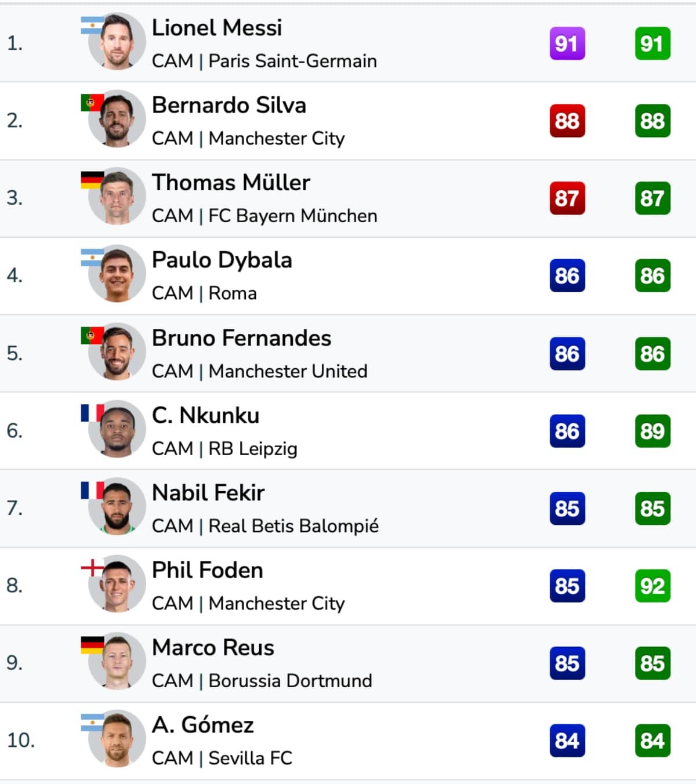Select the England flag beside Phil Foden
Viewport: 696px width, 784px height.
coord(92,567)
